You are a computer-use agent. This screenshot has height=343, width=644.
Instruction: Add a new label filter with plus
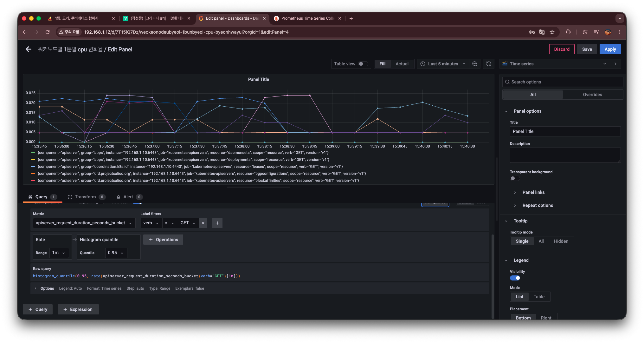click(x=217, y=223)
